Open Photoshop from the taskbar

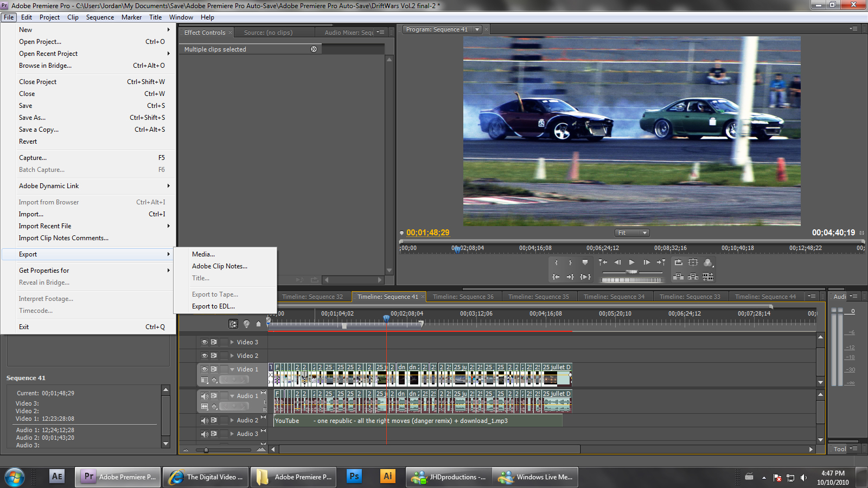coord(354,477)
